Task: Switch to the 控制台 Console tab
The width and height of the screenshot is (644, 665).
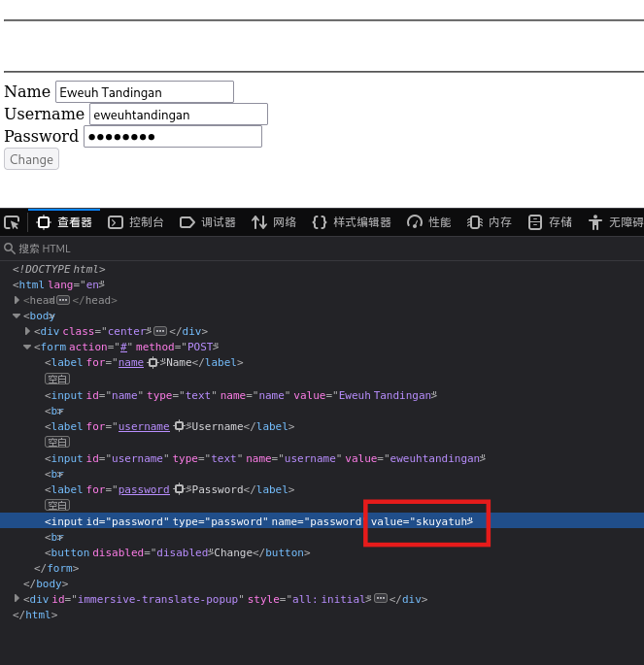Action: coord(136,222)
